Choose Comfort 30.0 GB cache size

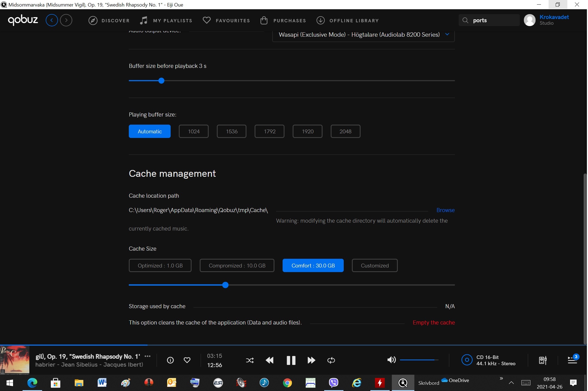point(313,266)
